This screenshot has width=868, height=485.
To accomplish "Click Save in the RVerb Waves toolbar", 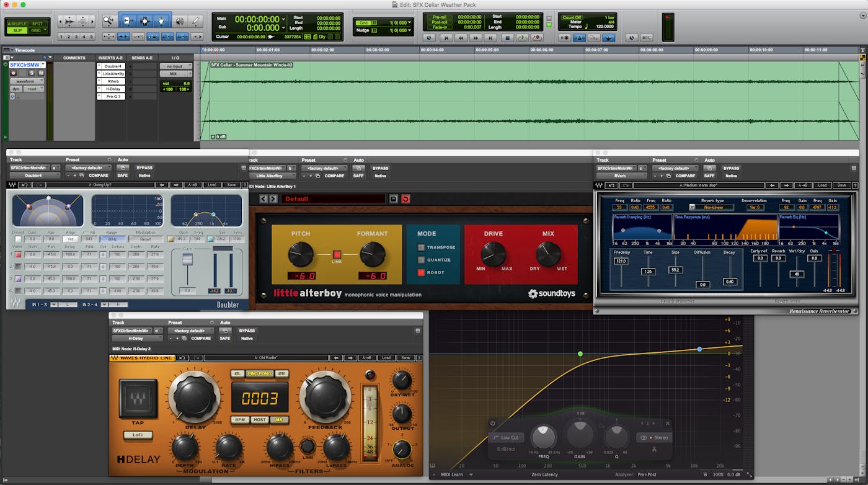I will (841, 185).
